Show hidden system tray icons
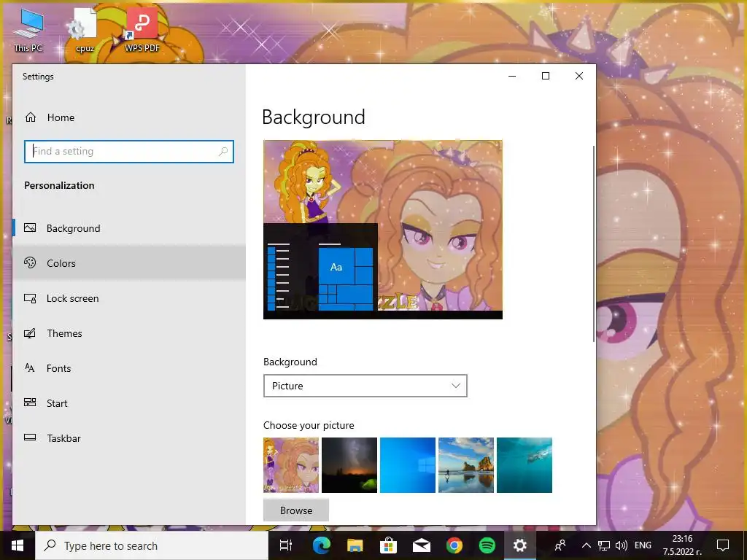Image resolution: width=747 pixels, height=560 pixels. 587,545
